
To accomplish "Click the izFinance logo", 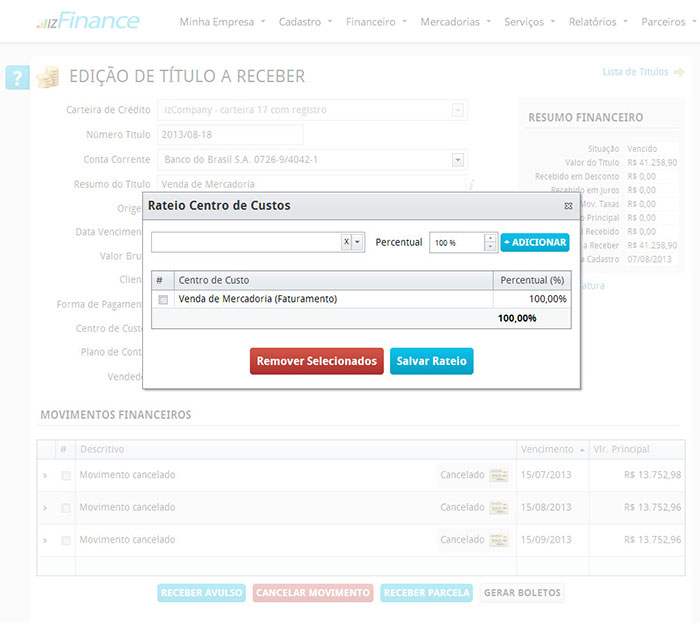I will pos(88,21).
